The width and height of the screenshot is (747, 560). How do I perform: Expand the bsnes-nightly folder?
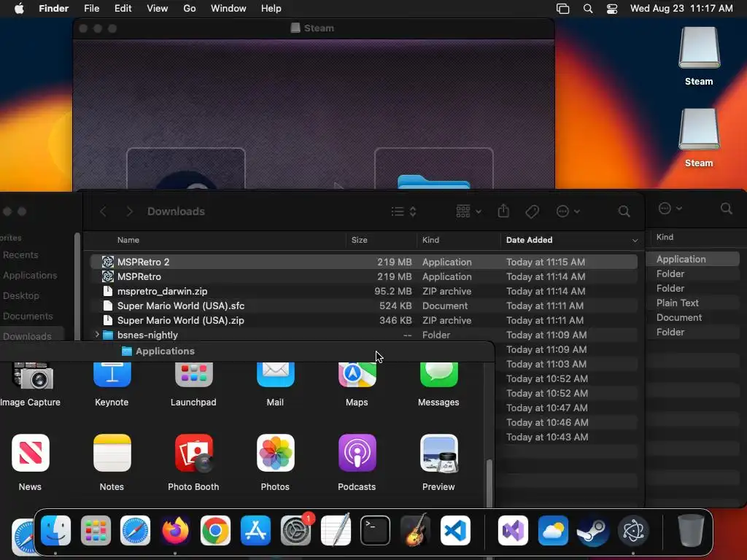(x=97, y=335)
